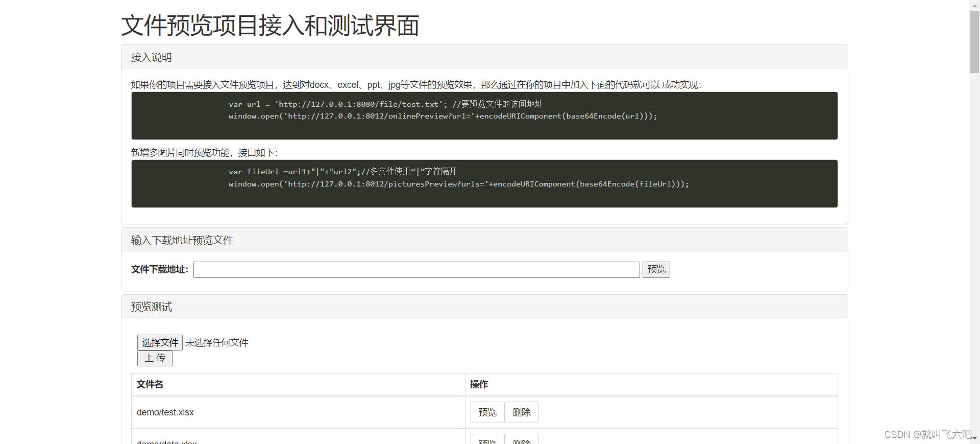Select the demo/test.xlsx file name
Viewport: 980px width, 444px height.
[x=165, y=412]
